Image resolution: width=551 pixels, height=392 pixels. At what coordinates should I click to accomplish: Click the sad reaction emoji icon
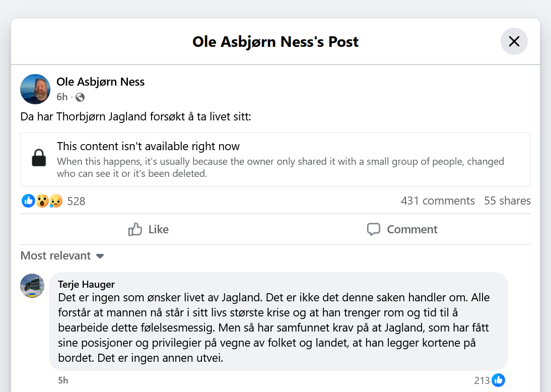pos(55,201)
